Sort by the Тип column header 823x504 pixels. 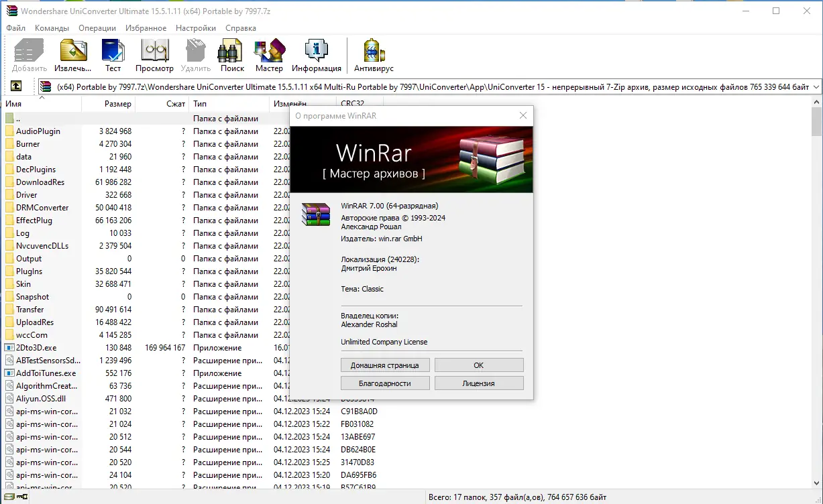(x=229, y=104)
